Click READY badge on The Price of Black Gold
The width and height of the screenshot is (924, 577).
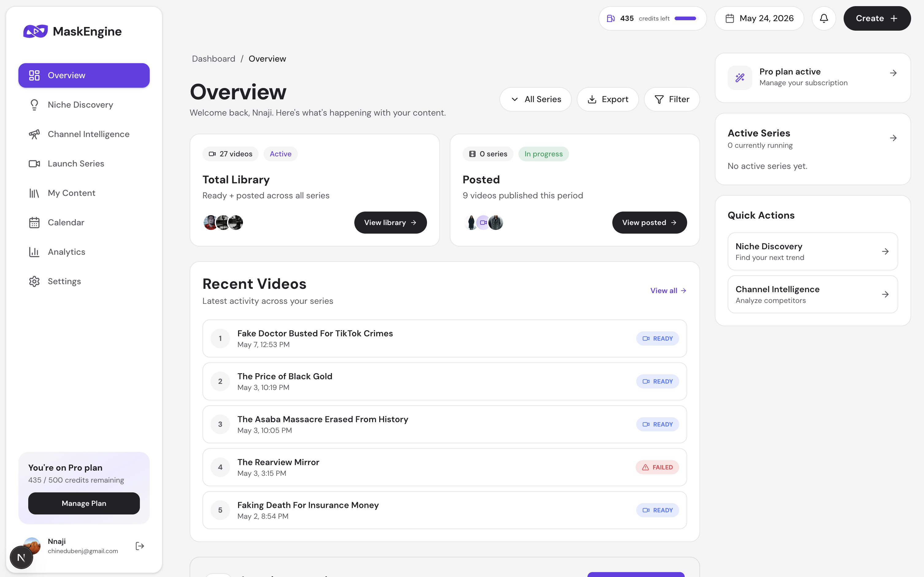coord(657,381)
